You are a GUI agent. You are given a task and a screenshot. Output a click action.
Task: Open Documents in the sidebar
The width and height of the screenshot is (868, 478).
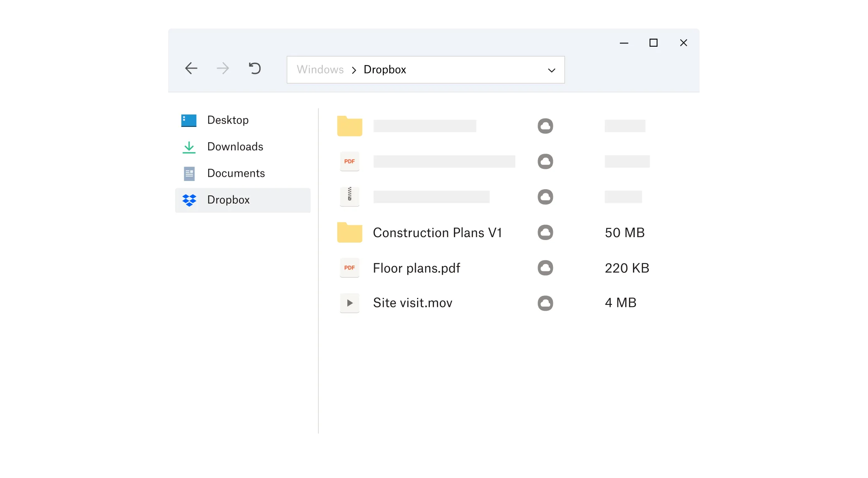tap(236, 173)
